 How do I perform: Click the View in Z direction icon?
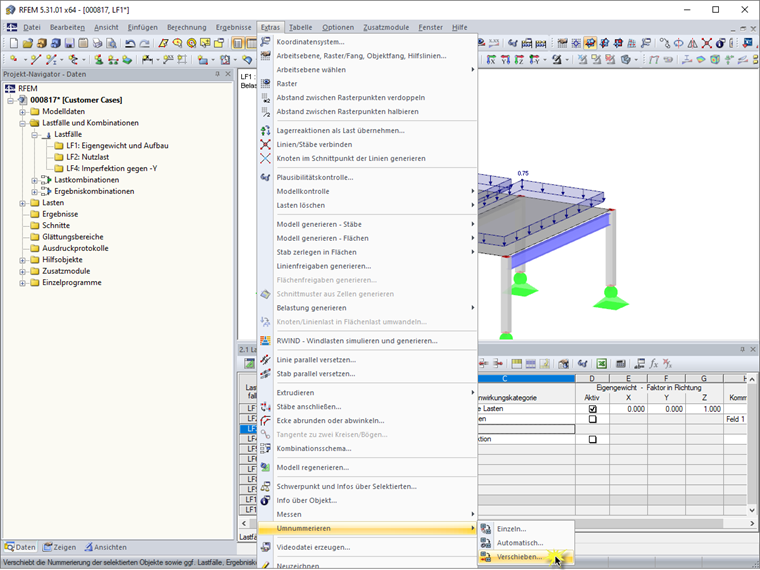tap(519, 60)
